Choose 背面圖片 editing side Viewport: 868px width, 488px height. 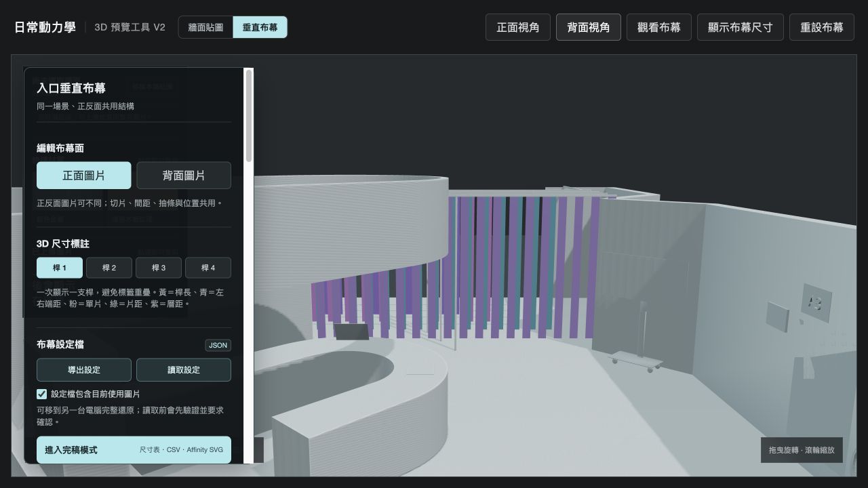tap(184, 175)
